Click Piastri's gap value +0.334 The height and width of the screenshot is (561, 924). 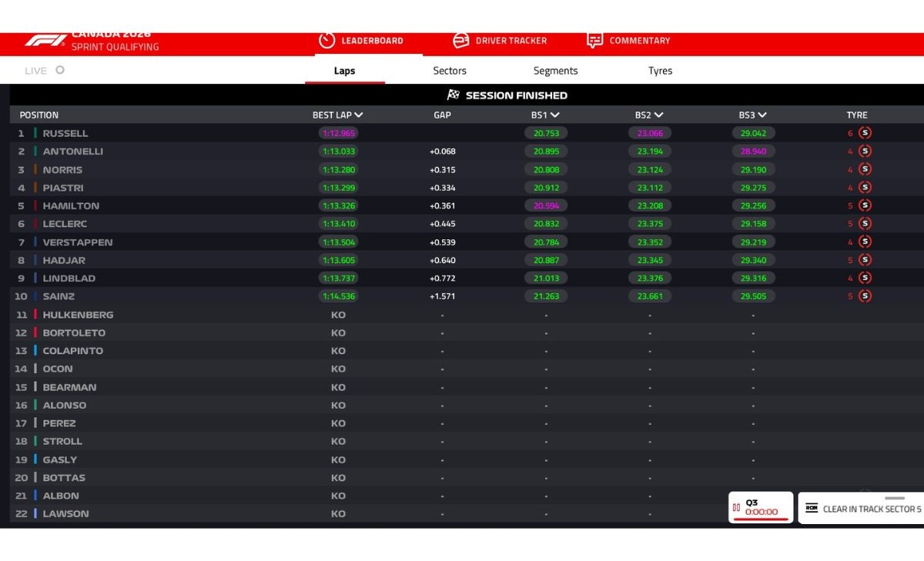coord(442,188)
